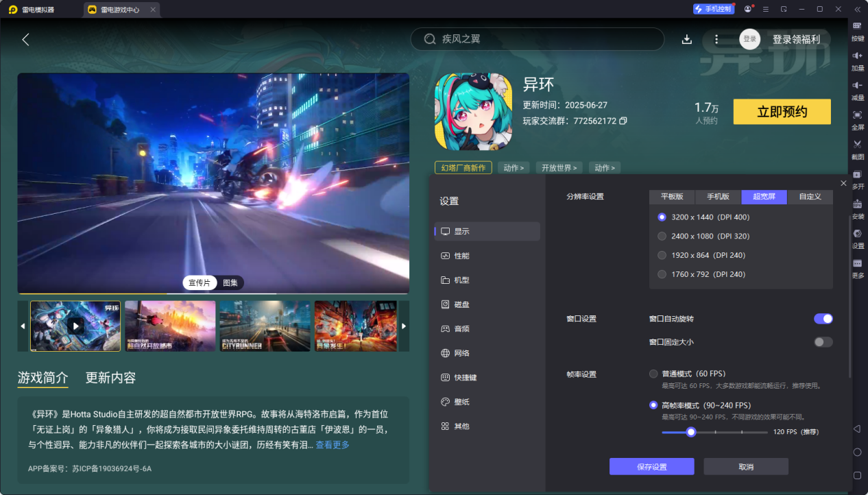868x495 pixels.
Task: Click the FPS slider handle
Action: click(x=691, y=432)
